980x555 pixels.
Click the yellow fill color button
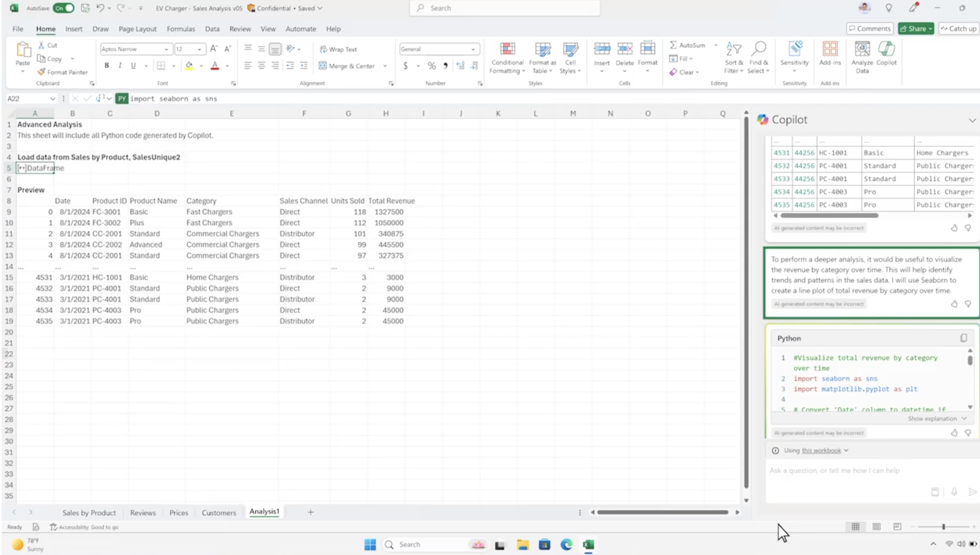[x=189, y=66]
